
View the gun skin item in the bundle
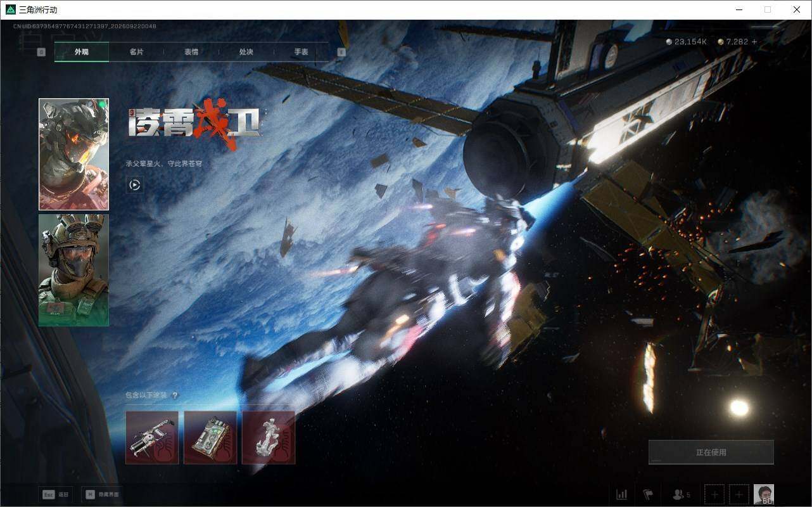152,437
